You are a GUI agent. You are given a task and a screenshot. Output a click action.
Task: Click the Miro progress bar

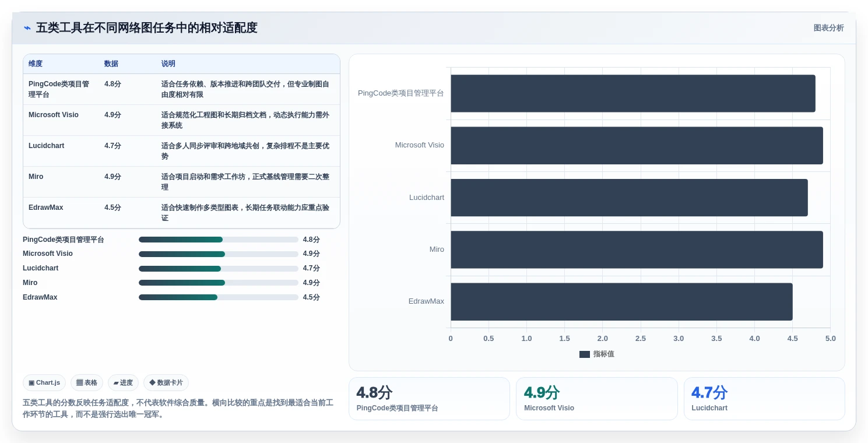[x=219, y=283]
